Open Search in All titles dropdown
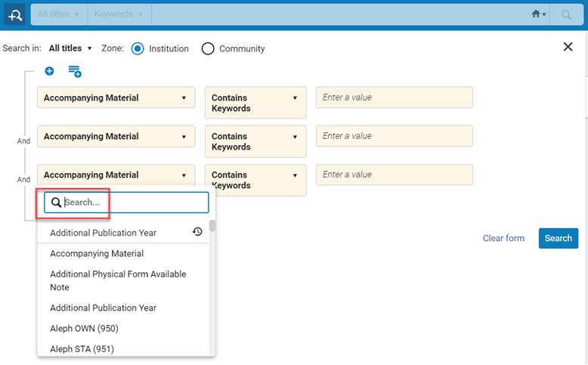Screen dimensions: 588x365 pyautogui.click(x=70, y=48)
